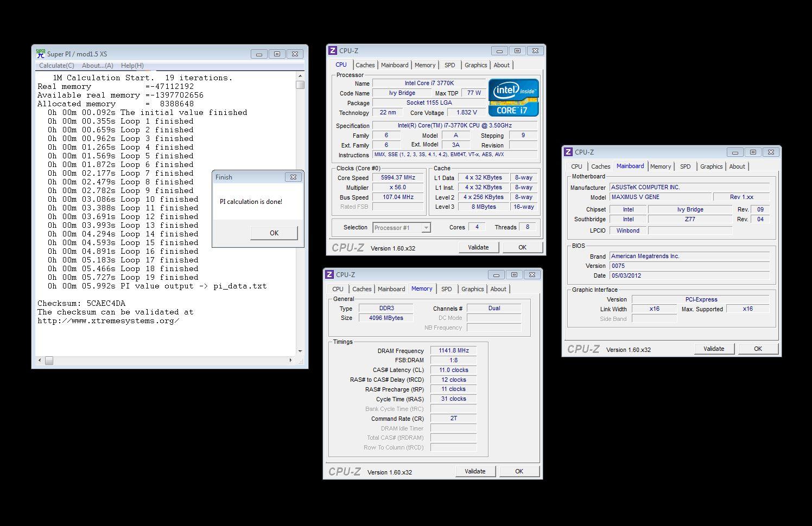The image size is (812, 526).
Task: Click the Manufacturer ASUSTeK COMPUTER INC. field
Action: point(689,188)
